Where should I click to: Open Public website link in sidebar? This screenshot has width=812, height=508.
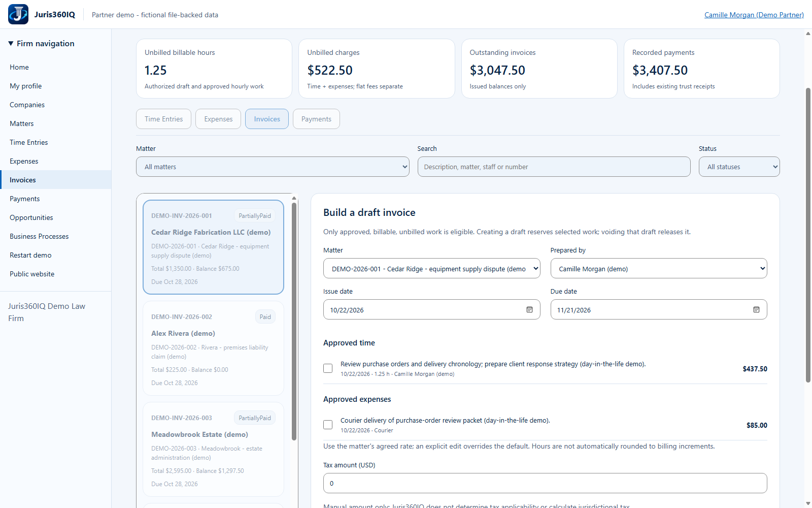click(56, 274)
